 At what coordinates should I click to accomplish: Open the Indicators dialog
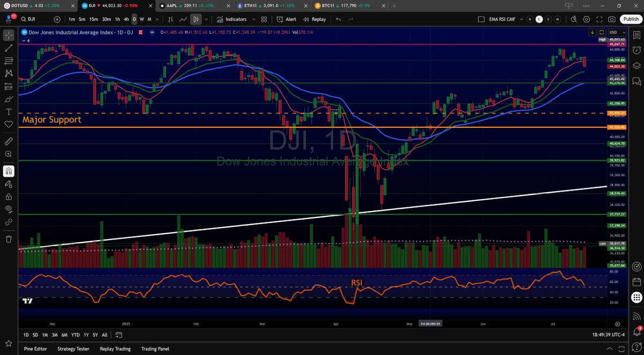231,19
